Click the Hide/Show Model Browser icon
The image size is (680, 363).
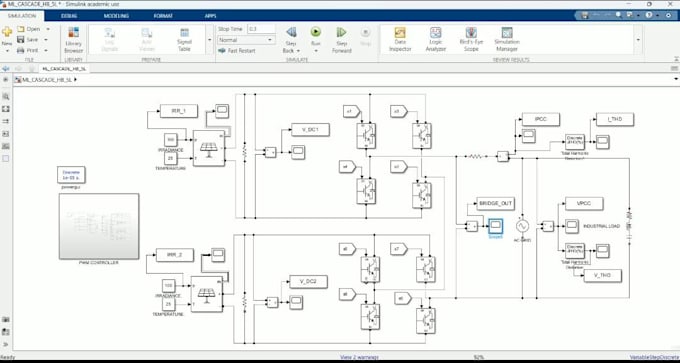click(6, 80)
